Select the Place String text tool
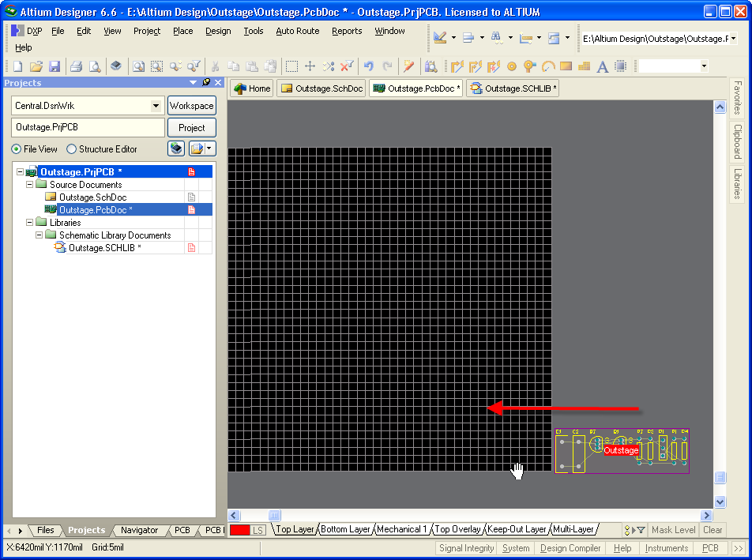The height and width of the screenshot is (560, 752). pos(603,66)
